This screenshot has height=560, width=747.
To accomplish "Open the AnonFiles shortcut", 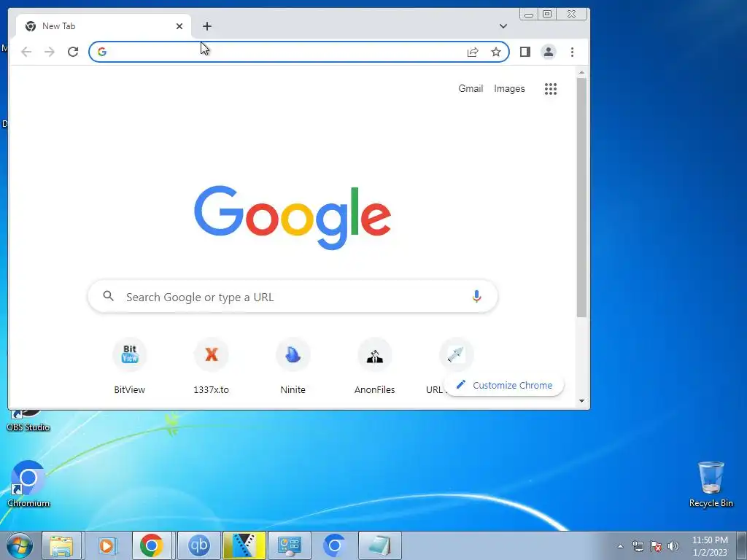I will (375, 366).
